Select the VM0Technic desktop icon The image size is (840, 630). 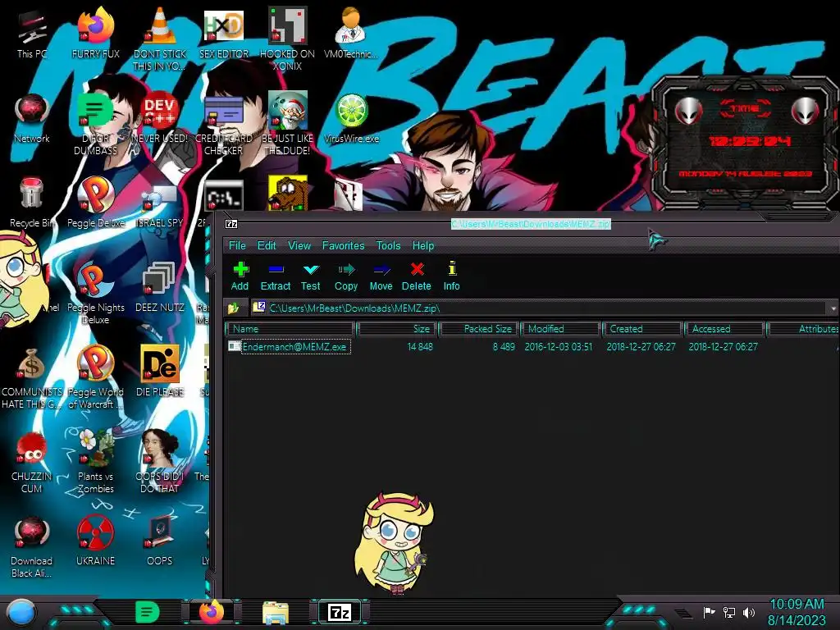[x=351, y=34]
